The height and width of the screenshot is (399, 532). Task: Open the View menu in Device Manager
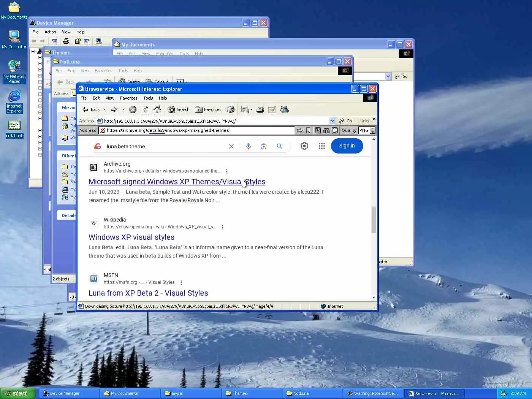(66, 32)
